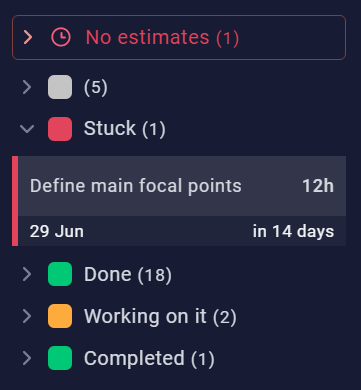Click the 29 Jun due date
This screenshot has width=361, height=390.
click(57, 231)
